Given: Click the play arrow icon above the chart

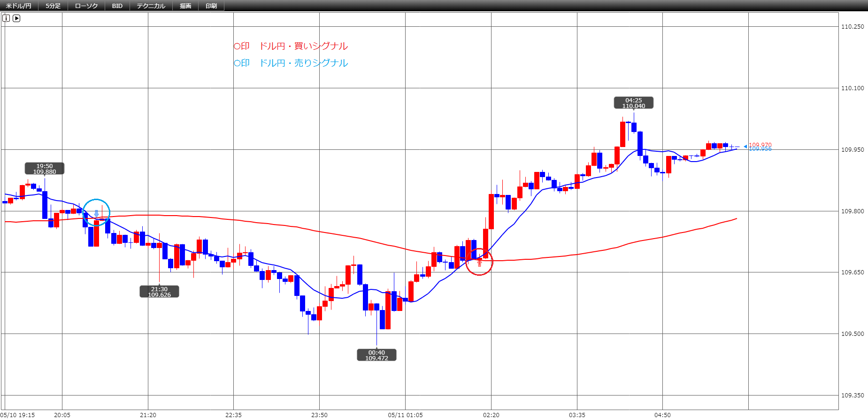Looking at the screenshot, I should click(x=16, y=18).
